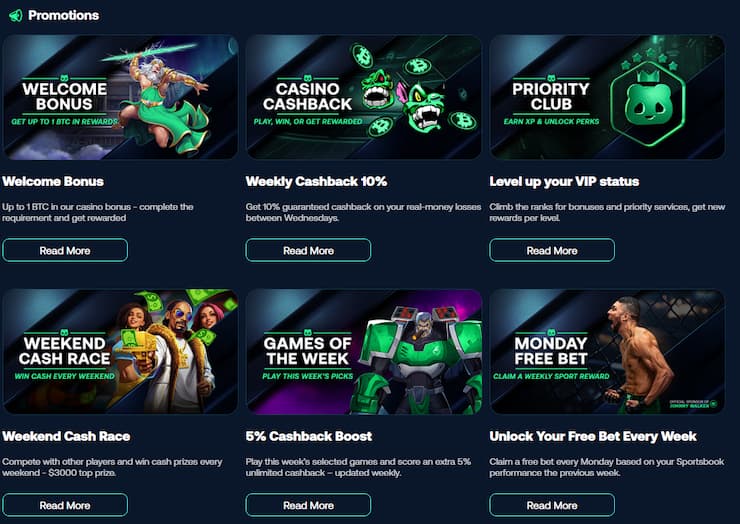Click Read More under Free Bet Every Week

pos(552,505)
